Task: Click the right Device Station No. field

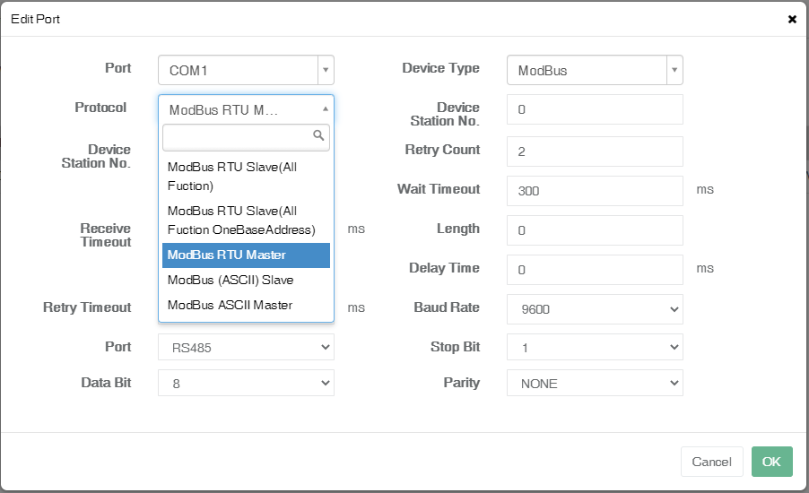Action: coord(594,110)
